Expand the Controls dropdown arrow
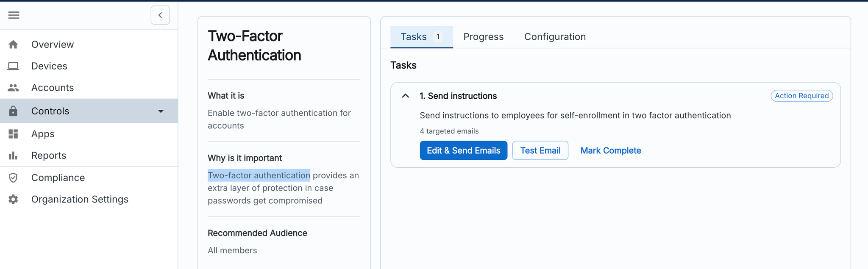The height and width of the screenshot is (269, 868). point(161,111)
